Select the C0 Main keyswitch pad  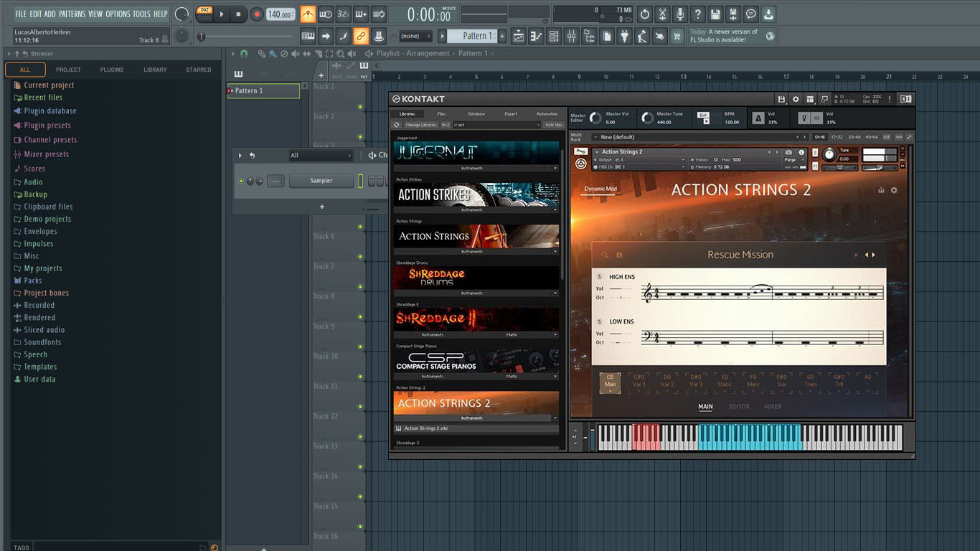[x=611, y=382]
